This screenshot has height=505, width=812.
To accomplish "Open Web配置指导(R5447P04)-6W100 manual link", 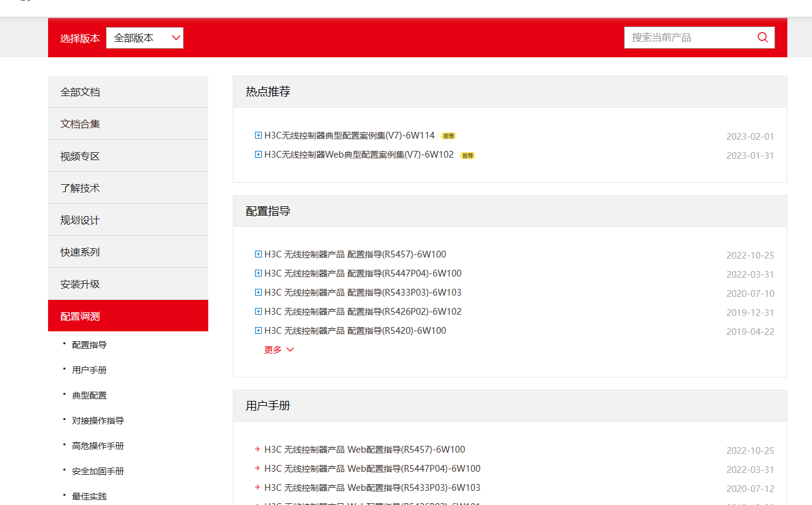I will [x=373, y=469].
